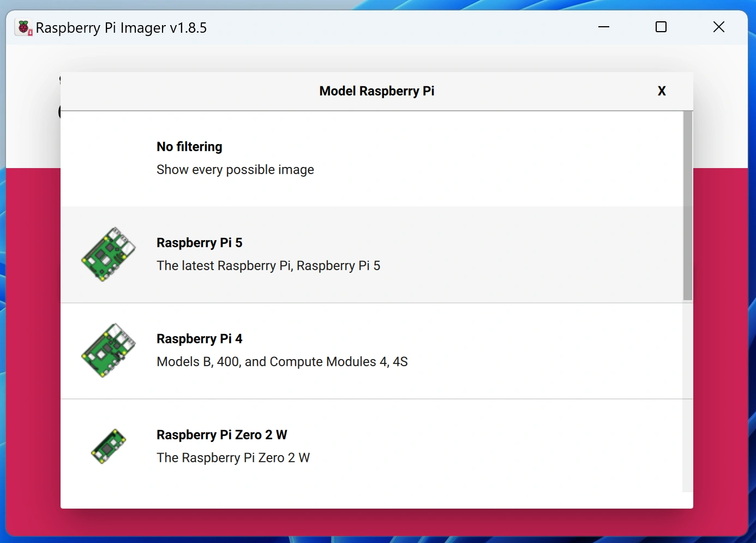This screenshot has width=756, height=543.
Task: Choose the Raspberry Pi Zero 2 W title
Action: (222, 435)
